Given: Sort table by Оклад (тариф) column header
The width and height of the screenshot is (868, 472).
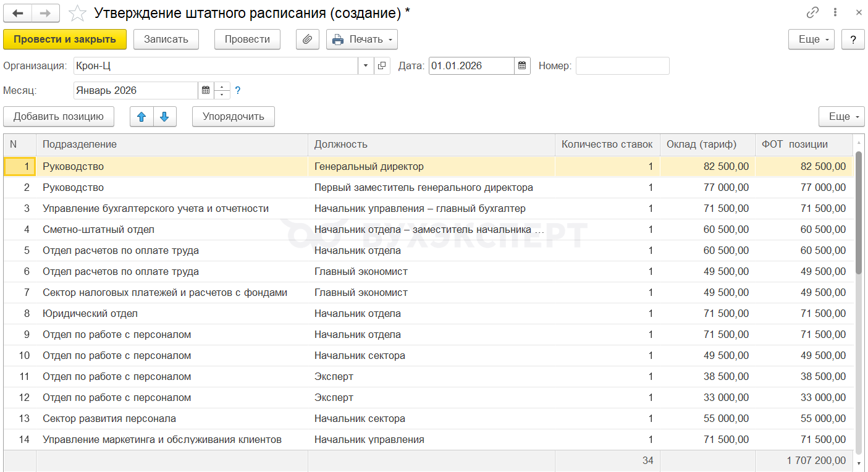Looking at the screenshot, I should [x=701, y=145].
